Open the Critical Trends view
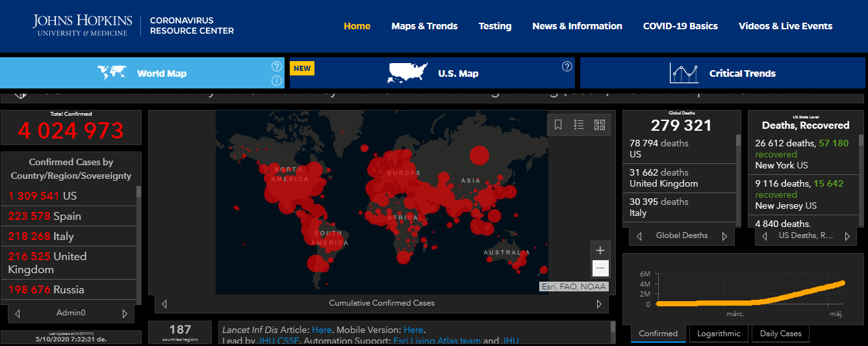 click(x=722, y=73)
